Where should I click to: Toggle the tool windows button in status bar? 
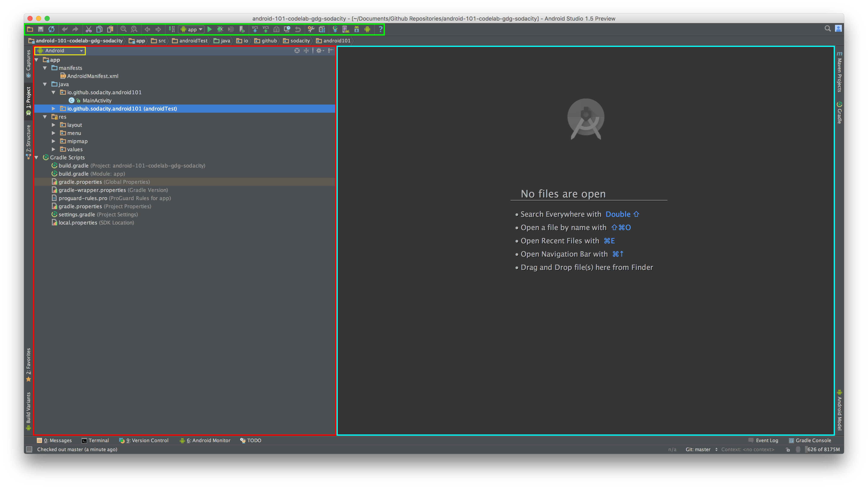tap(29, 449)
